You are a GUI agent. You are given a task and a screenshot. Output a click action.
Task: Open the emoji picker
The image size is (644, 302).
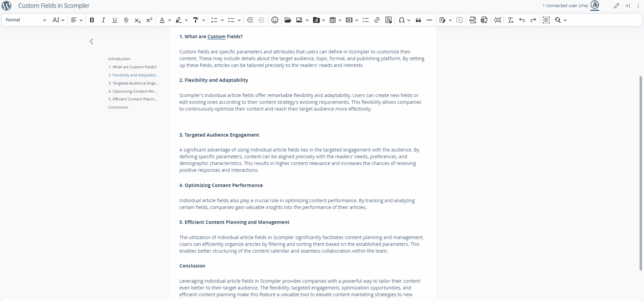(275, 20)
